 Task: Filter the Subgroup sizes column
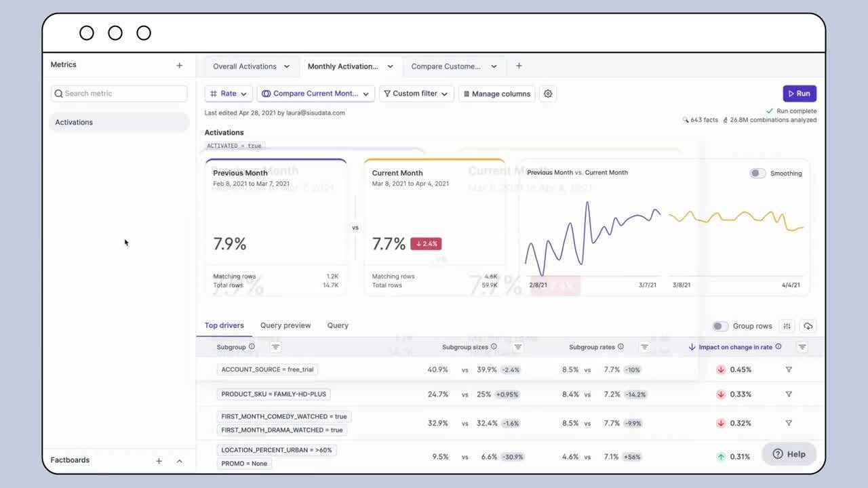click(518, 347)
